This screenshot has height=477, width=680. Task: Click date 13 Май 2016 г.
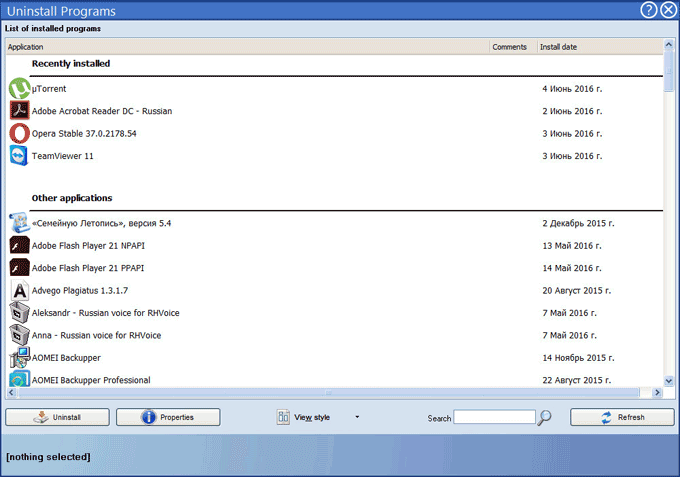(572, 245)
